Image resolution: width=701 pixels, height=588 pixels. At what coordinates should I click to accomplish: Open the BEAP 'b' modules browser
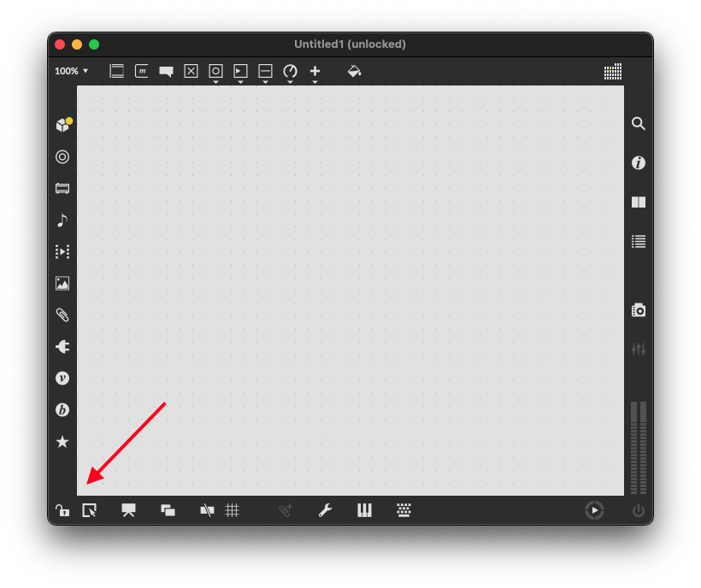(x=62, y=409)
